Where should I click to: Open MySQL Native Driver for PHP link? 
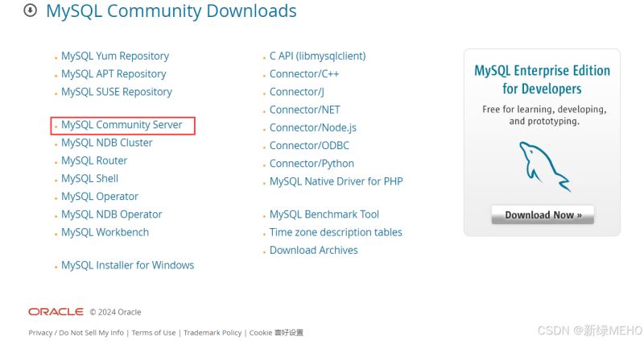(336, 181)
